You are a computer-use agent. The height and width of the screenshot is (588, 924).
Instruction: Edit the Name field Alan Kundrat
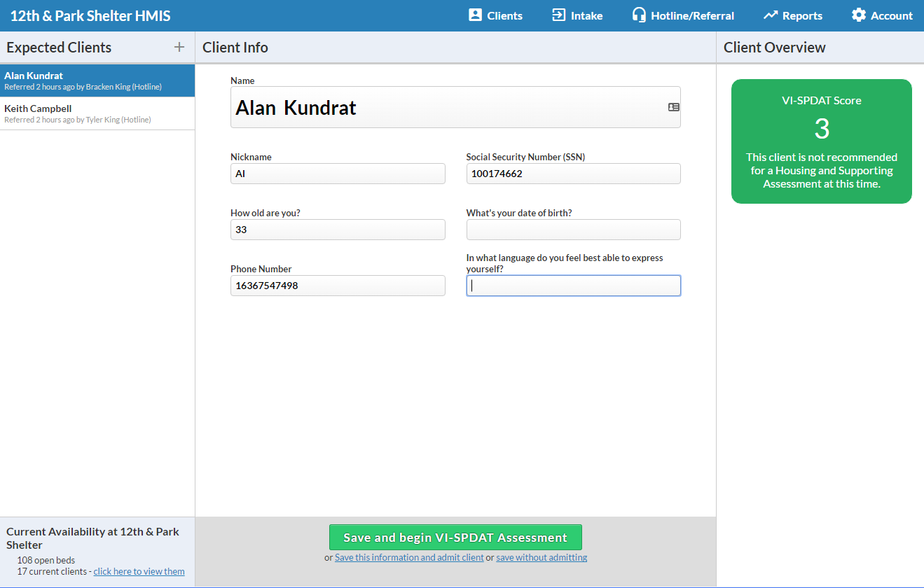[x=455, y=107]
